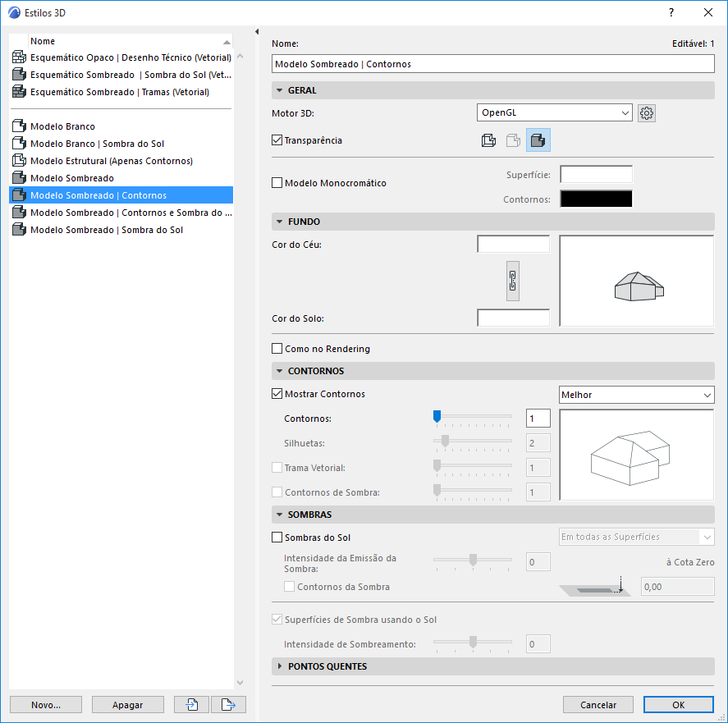Select Modelo Sombreado | Contornos list entry
Screen dimensions: 728x723
click(x=121, y=195)
